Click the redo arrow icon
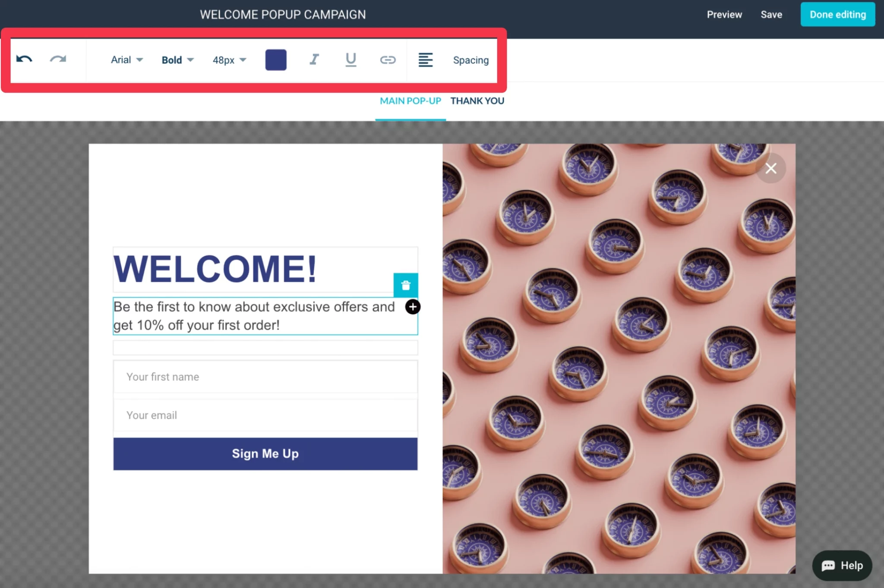The image size is (884, 588). pos(58,59)
